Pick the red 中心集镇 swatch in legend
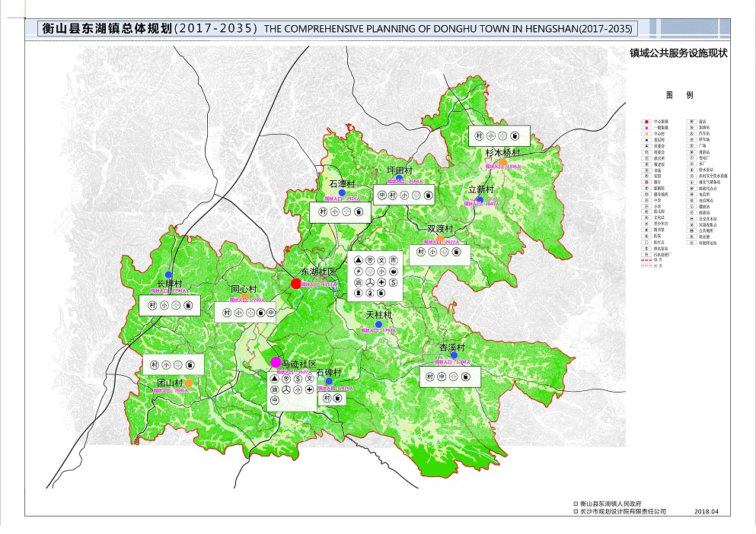 (x=646, y=121)
